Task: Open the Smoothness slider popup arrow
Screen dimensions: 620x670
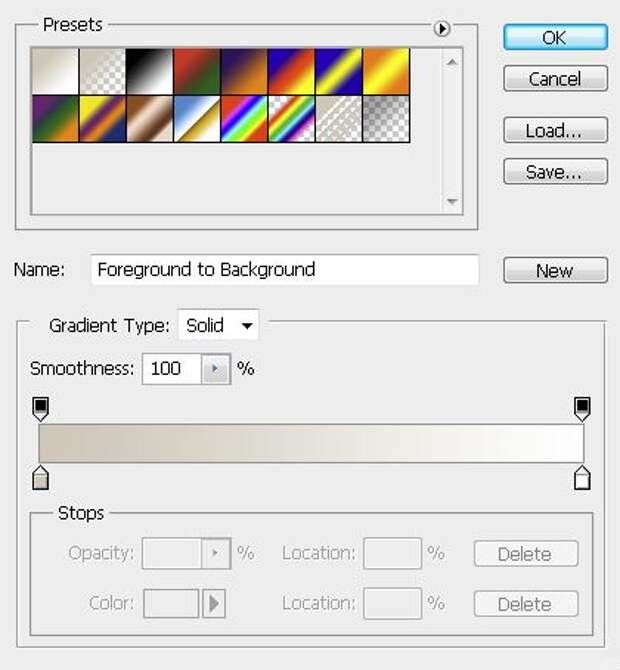Action: (216, 368)
